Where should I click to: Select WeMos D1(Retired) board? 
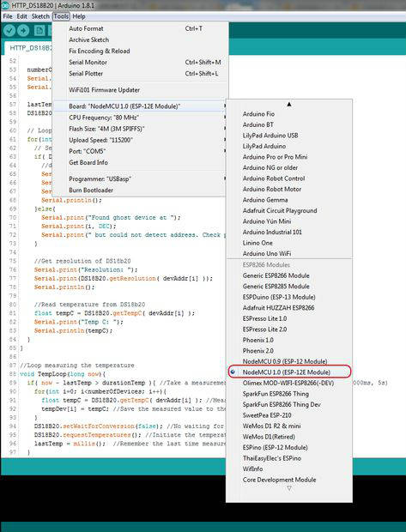pyautogui.click(x=289, y=437)
